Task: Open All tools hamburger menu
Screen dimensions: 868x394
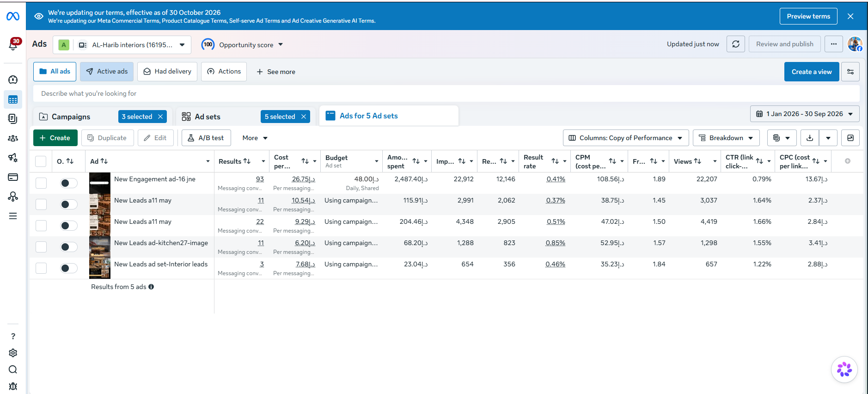Action: tap(13, 216)
